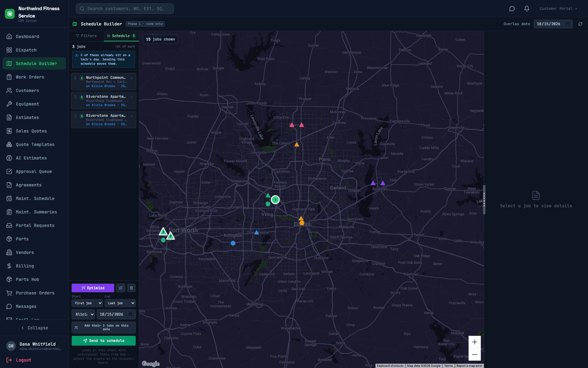588x368 pixels.
Task: Click the blue circle marker near Arlington
Action: [x=233, y=243]
